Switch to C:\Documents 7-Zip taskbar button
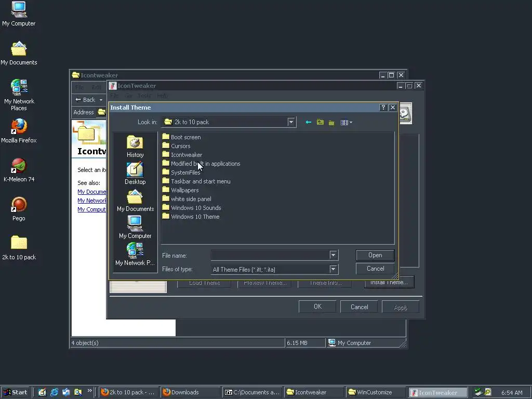Screen dimensions: 532x399 [x=252, y=392]
